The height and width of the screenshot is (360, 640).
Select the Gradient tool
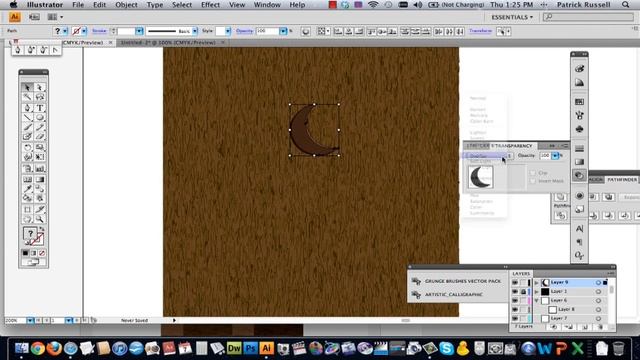pos(40,179)
